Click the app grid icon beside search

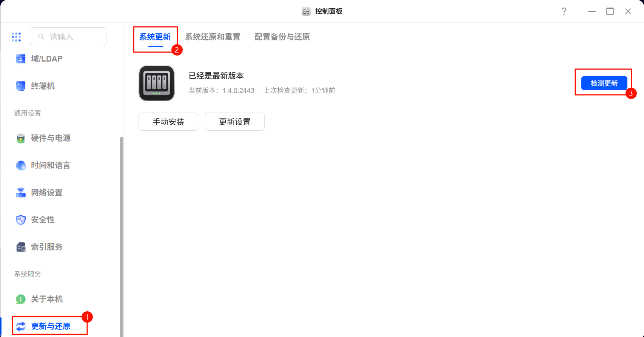point(16,37)
